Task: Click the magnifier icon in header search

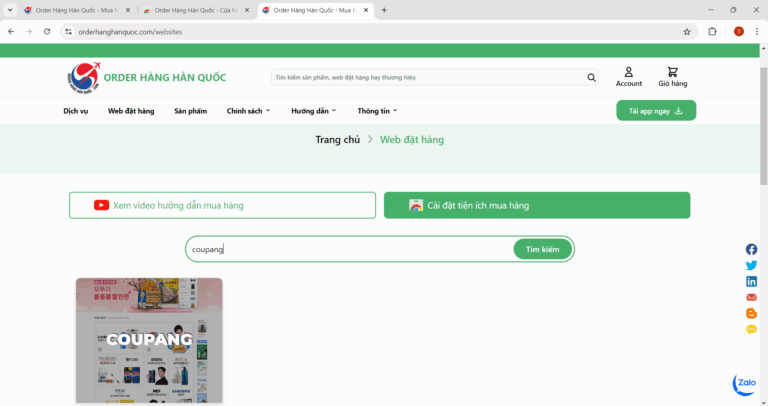Action: pos(591,77)
